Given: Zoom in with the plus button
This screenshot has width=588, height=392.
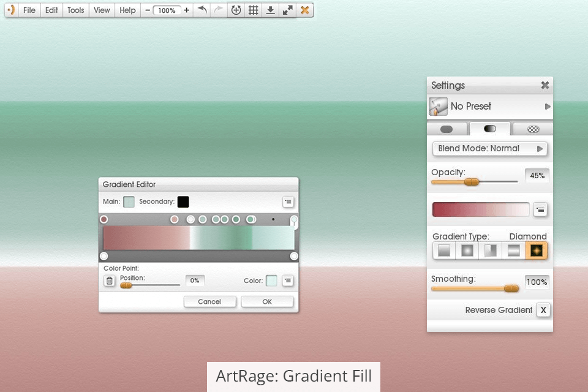Looking at the screenshot, I should coord(186,10).
